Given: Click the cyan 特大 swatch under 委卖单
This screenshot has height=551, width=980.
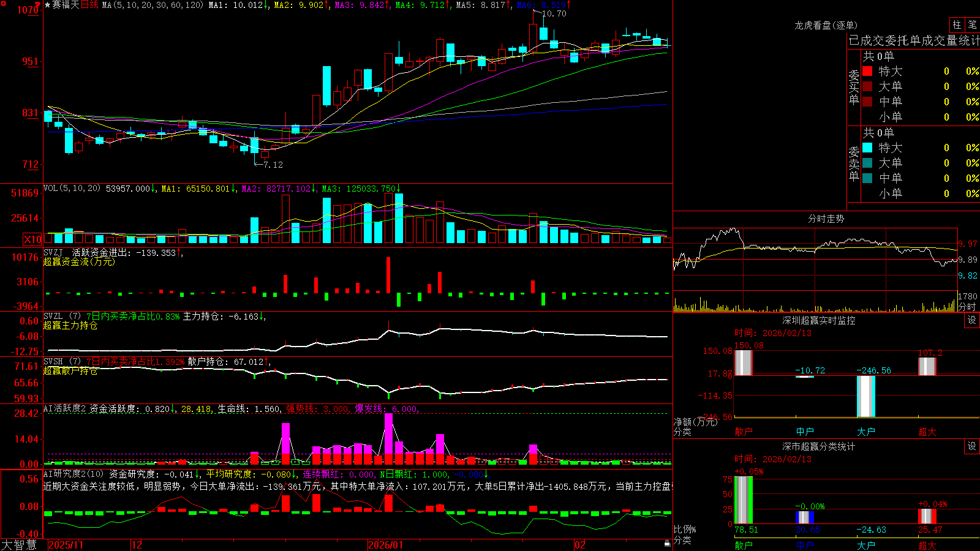Looking at the screenshot, I should pos(867,148).
